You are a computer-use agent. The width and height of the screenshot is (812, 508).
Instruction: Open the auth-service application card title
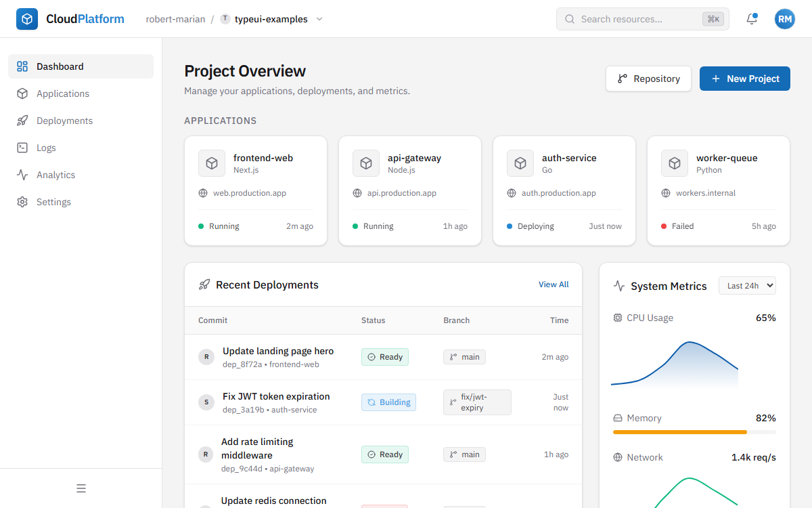coord(569,158)
